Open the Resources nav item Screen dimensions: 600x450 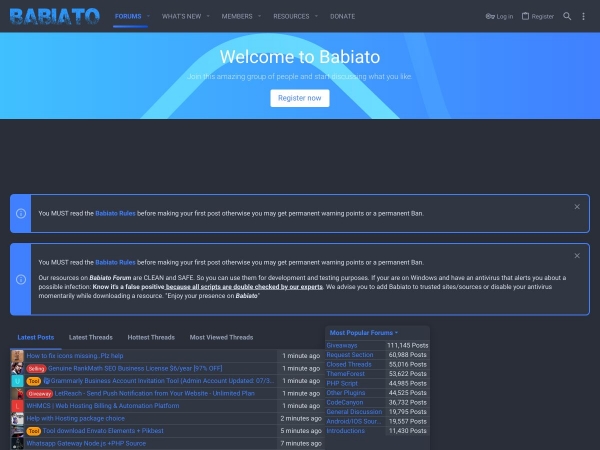coord(291,16)
